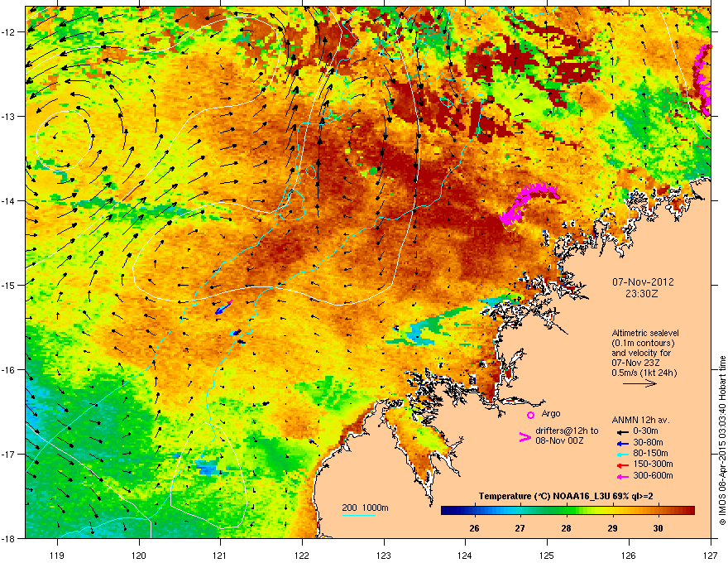Click the longitude axis label 125
Image resolution: width=728 pixels, height=563 pixels.
[547, 556]
